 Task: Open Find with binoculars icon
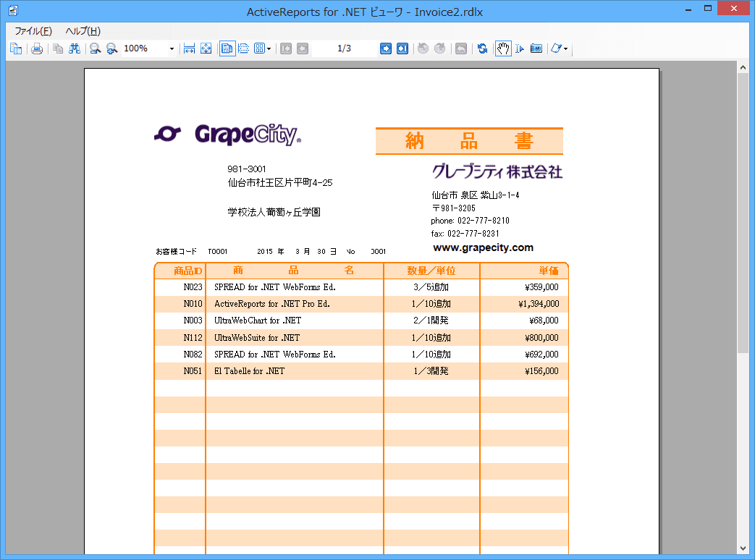tap(74, 48)
